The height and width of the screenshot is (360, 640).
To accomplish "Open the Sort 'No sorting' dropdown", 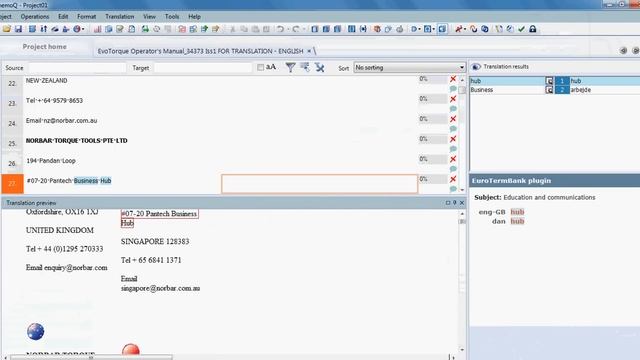I will tap(409, 67).
